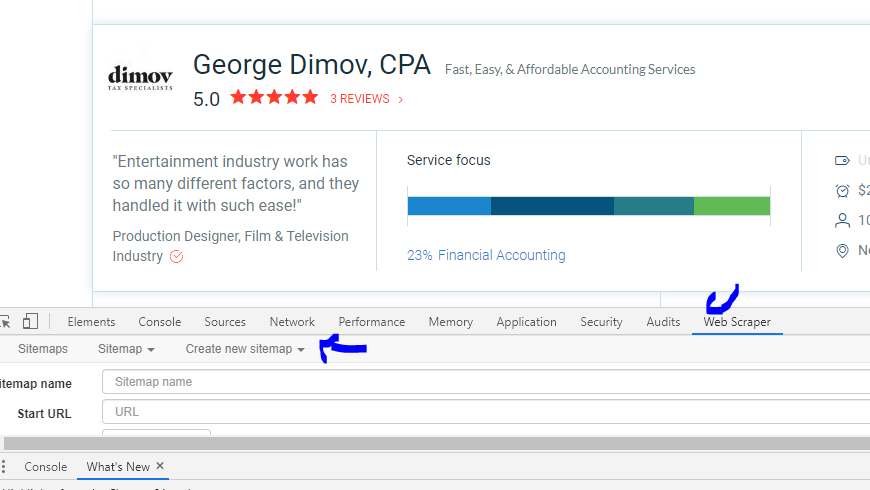The image size is (870, 490).
Task: Select dark blue segment of service focus bar
Action: [x=552, y=206]
